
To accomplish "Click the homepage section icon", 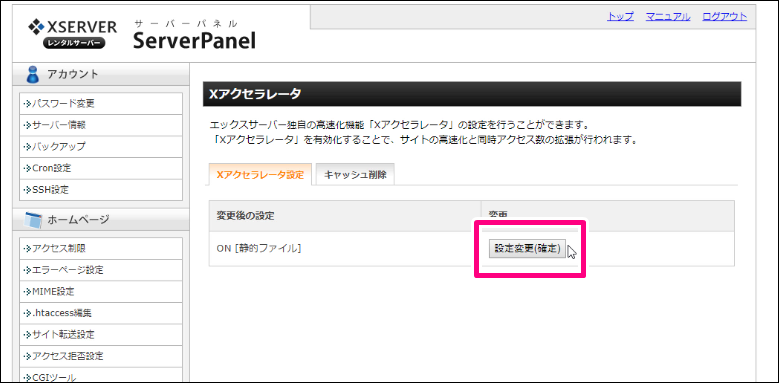I will tap(33, 220).
